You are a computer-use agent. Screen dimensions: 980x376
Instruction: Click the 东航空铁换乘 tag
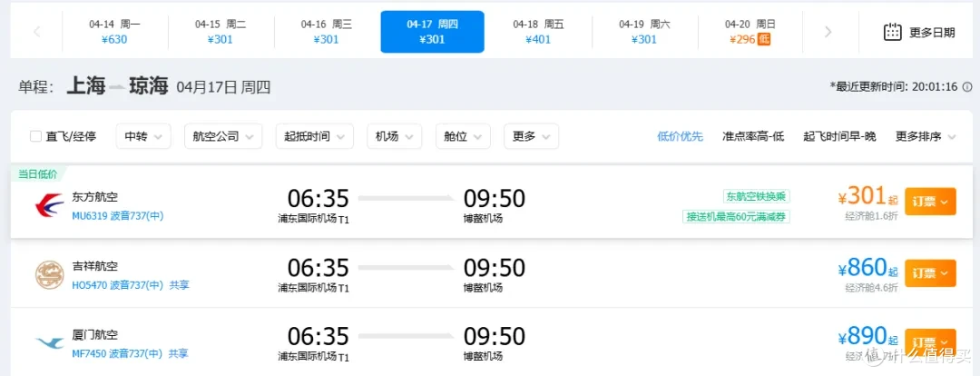(756, 196)
